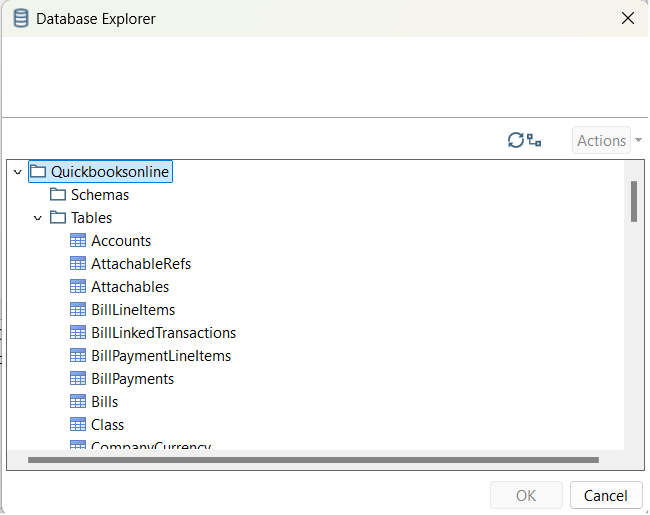Viewport: 650px width, 515px height.
Task: Click the AttachableRefs table icon
Action: (78, 264)
